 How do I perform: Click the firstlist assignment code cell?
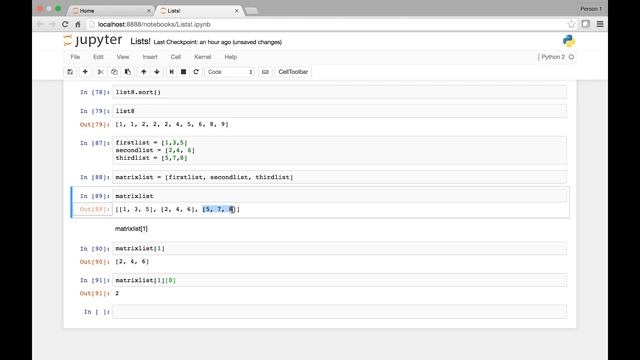(x=340, y=150)
